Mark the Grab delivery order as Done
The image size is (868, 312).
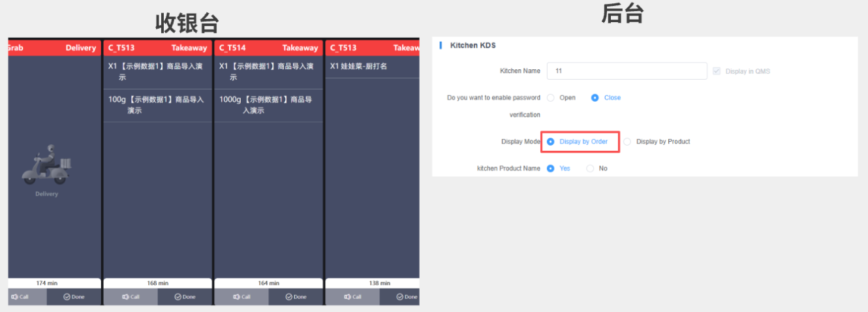74,297
